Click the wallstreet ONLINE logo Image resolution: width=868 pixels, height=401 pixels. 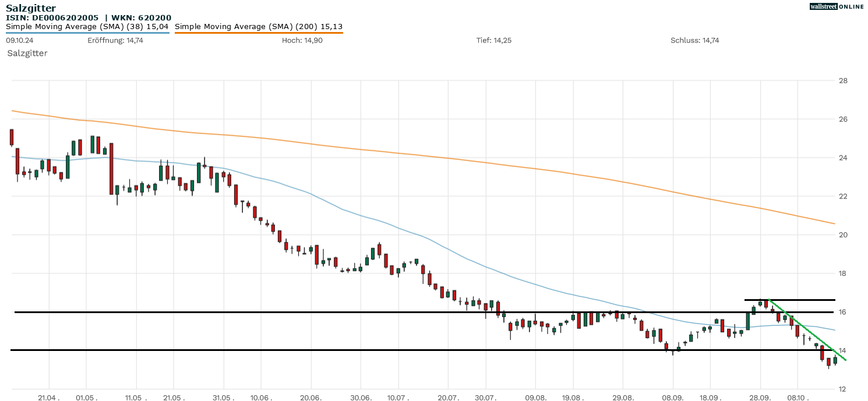click(837, 6)
